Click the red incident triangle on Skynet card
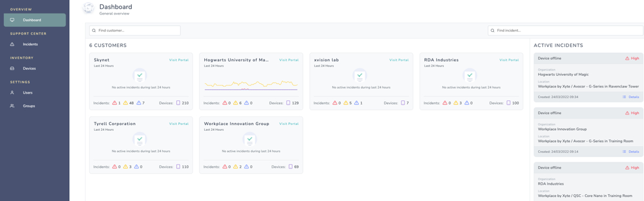644x201 pixels. [114, 103]
